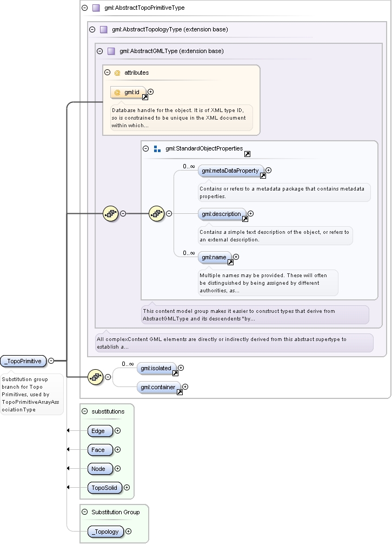The width and height of the screenshot is (392, 544).
Task: Select the Node substitution element
Action: pyautogui.click(x=100, y=469)
